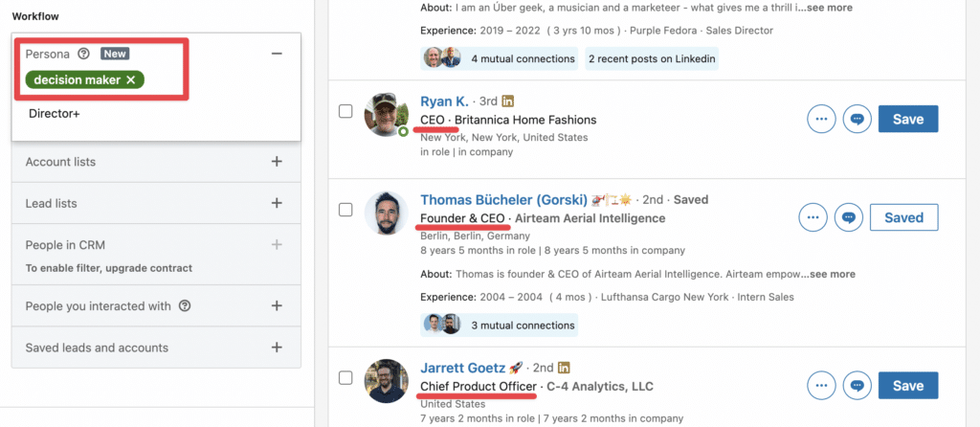Expand the People in CRM filter
The image size is (980, 427).
click(x=277, y=245)
